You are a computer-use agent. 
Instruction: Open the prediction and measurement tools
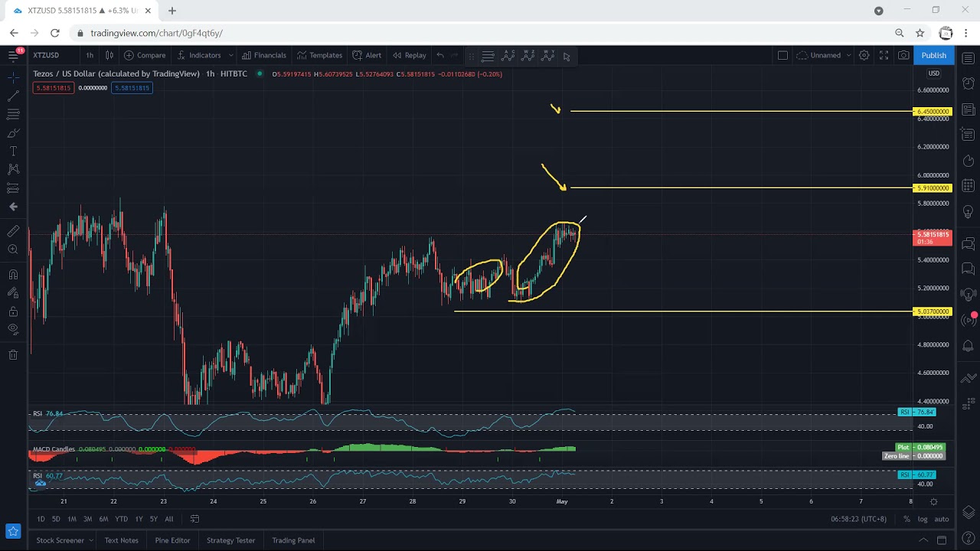13,188
